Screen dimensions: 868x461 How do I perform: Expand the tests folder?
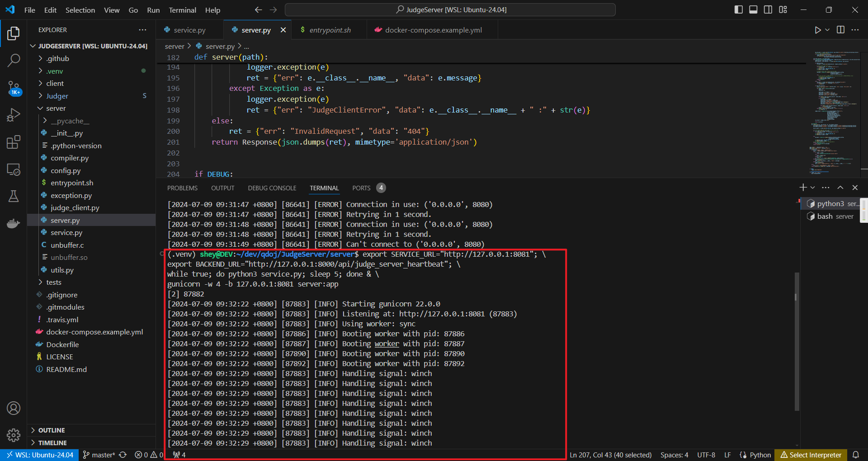(x=41, y=282)
